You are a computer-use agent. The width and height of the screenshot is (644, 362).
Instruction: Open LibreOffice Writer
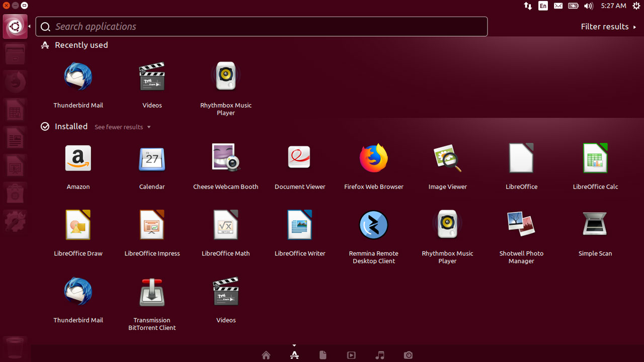300,225
